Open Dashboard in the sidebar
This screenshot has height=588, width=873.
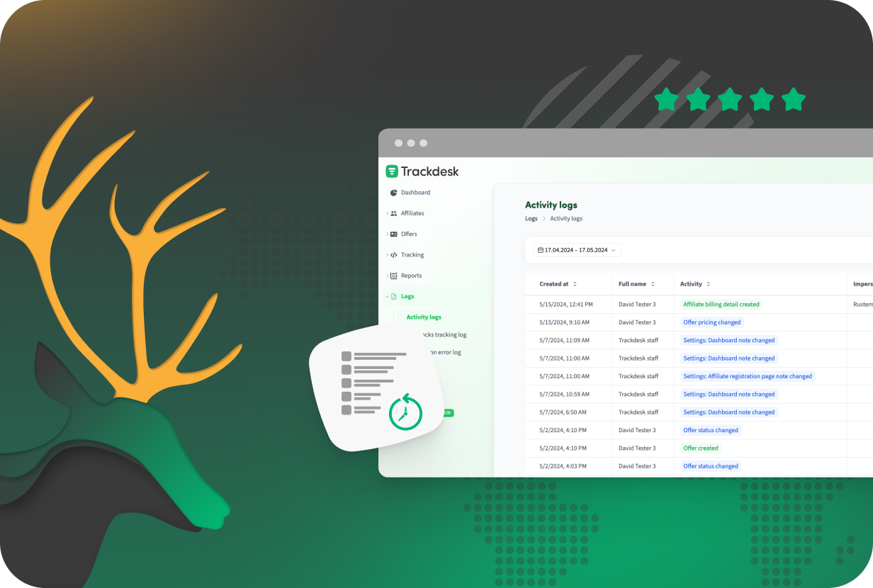coord(415,193)
